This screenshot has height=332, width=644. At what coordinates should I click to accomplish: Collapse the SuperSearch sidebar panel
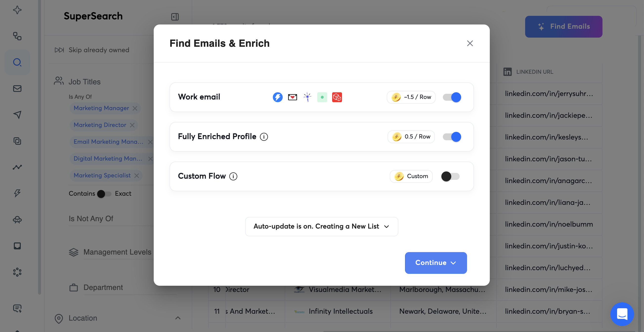tap(174, 17)
